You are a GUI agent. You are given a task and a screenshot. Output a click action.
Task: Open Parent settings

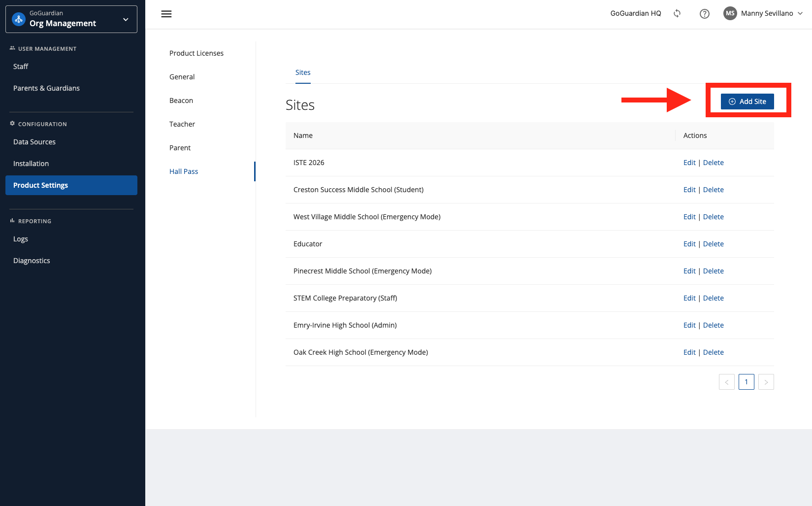(x=180, y=148)
